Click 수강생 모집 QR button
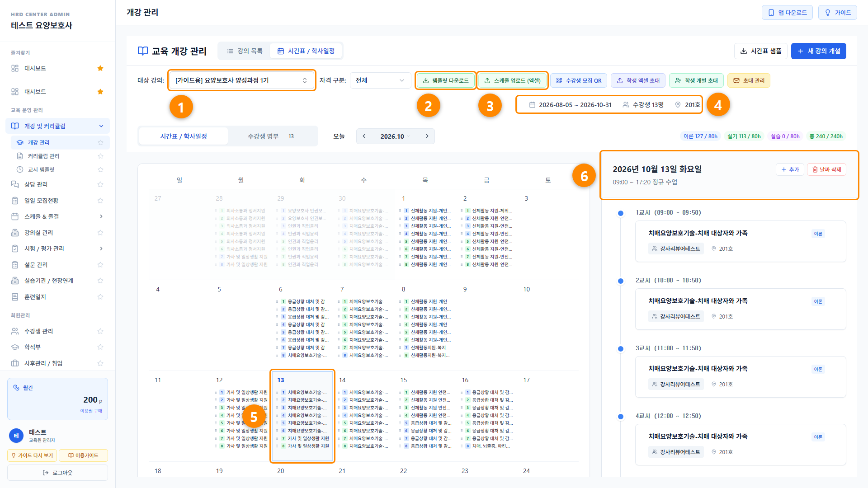 coord(579,80)
